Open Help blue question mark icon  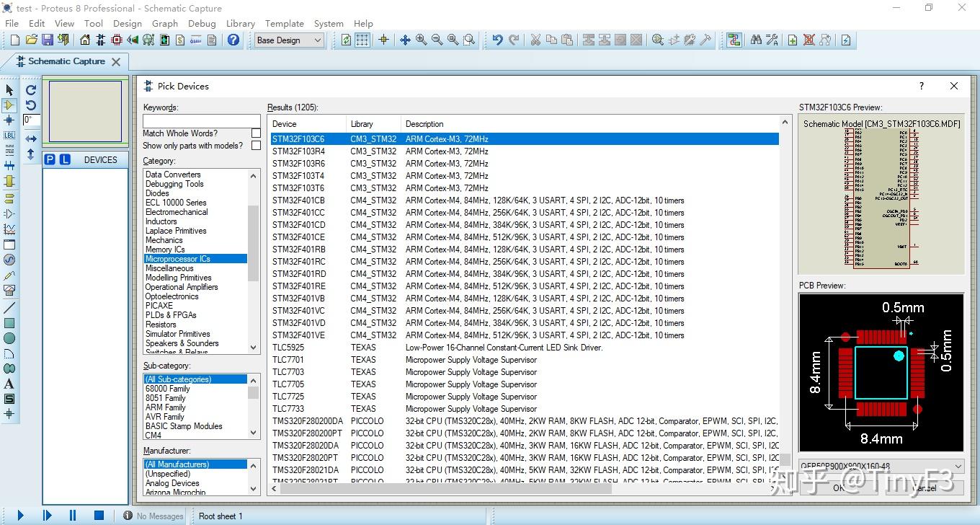click(x=233, y=40)
